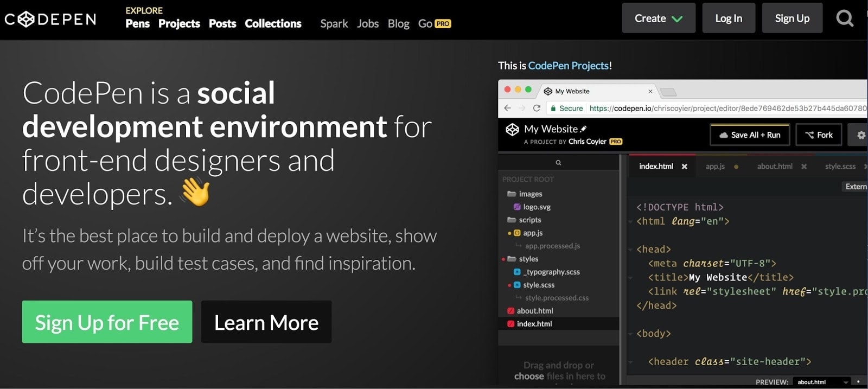868x389 pixels.
Task: Click the _typography.scss file icon
Action: 517,272
